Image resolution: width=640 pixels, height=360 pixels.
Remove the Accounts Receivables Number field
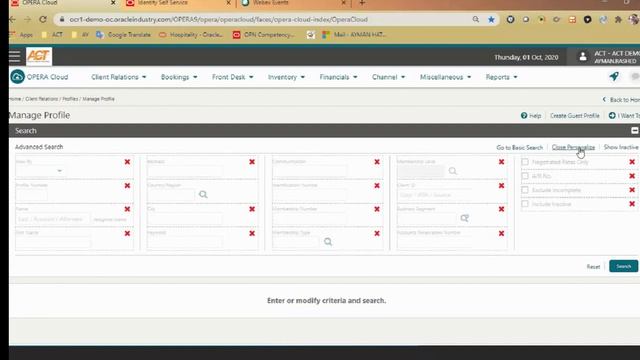click(501, 233)
